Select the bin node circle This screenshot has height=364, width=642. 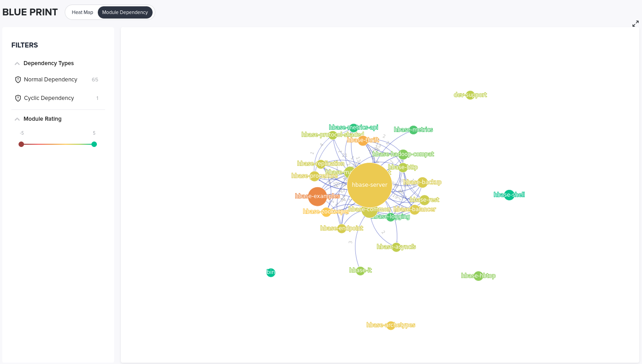pyautogui.click(x=271, y=273)
